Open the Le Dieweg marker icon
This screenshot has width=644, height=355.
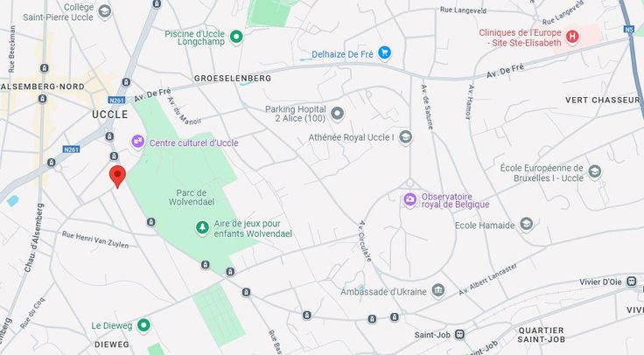coord(143,325)
